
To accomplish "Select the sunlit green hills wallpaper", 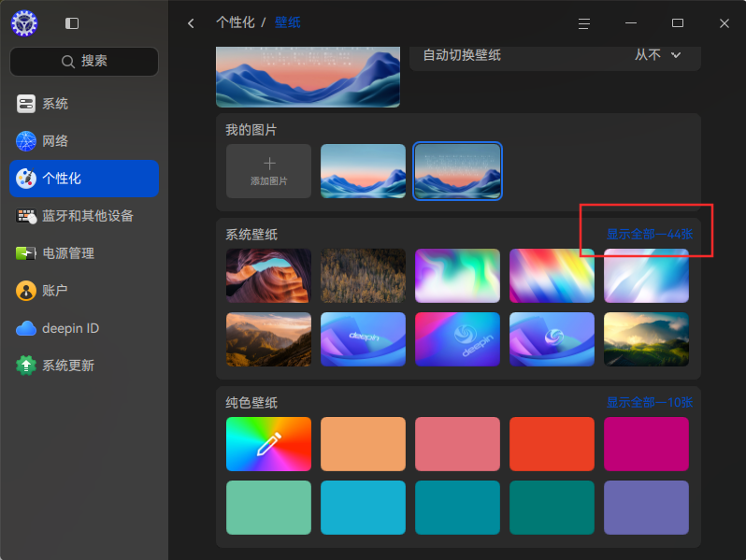I will 646,339.
